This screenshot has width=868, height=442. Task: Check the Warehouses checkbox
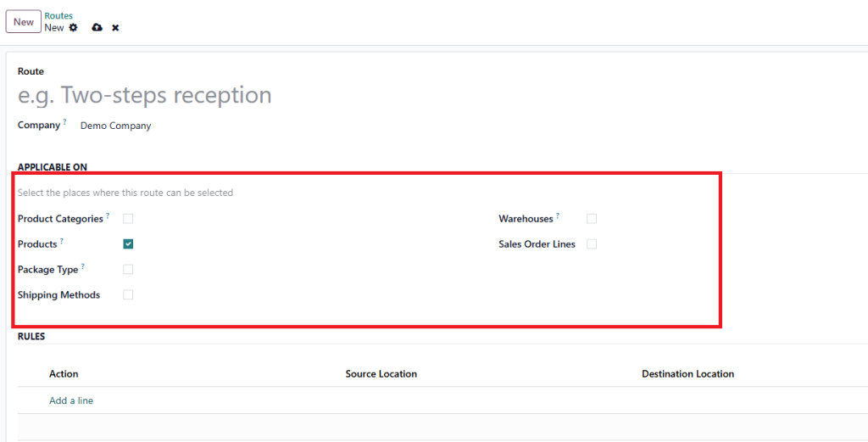(x=592, y=219)
